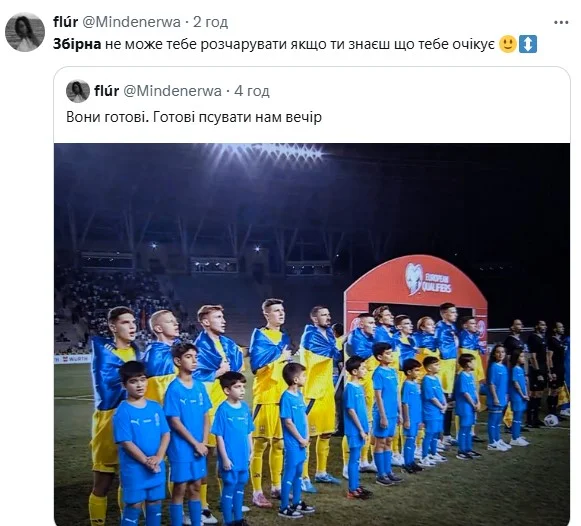Click the quoted tweet's small avatar
The image size is (581, 526).
point(78,91)
